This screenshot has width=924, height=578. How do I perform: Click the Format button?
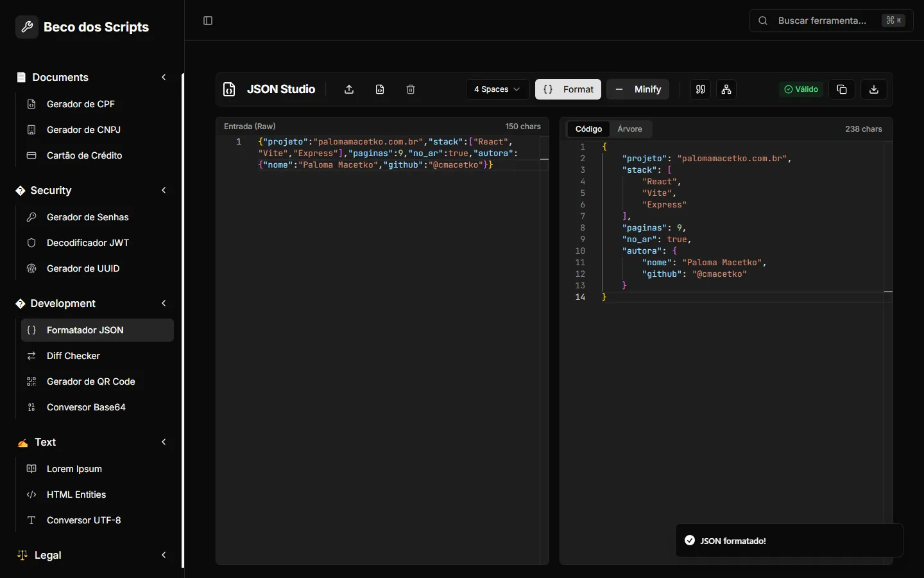568,89
